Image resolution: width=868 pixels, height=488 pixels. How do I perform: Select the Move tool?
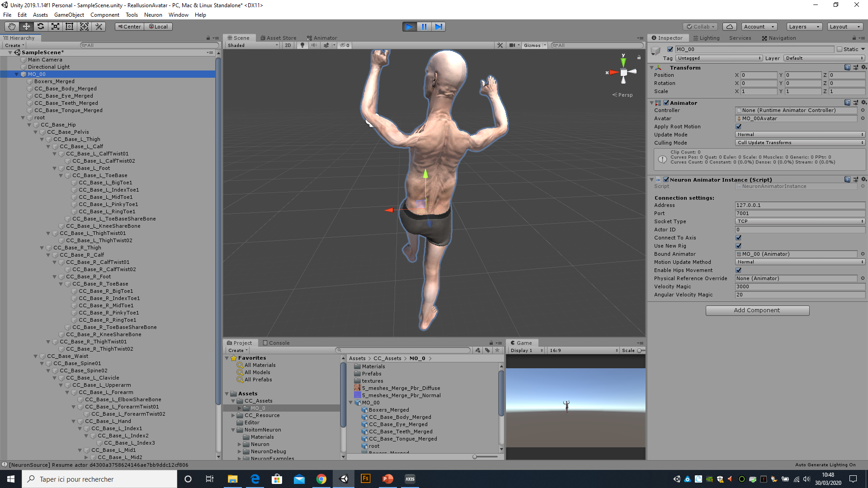(x=26, y=27)
